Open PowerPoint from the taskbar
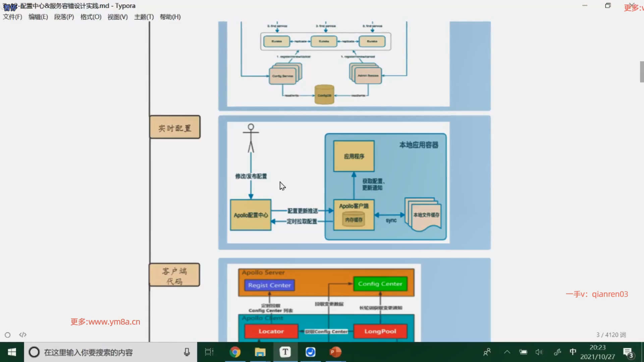644x362 pixels. pyautogui.click(x=335, y=352)
